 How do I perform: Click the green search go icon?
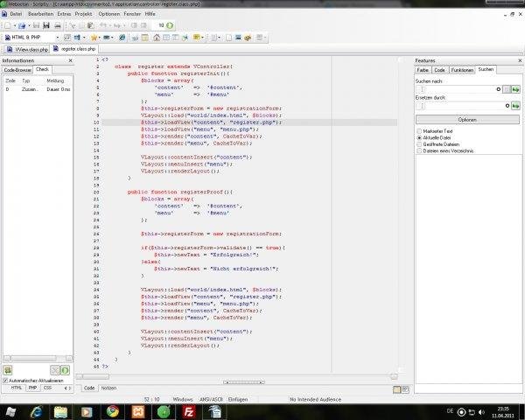pyautogui.click(x=516, y=89)
